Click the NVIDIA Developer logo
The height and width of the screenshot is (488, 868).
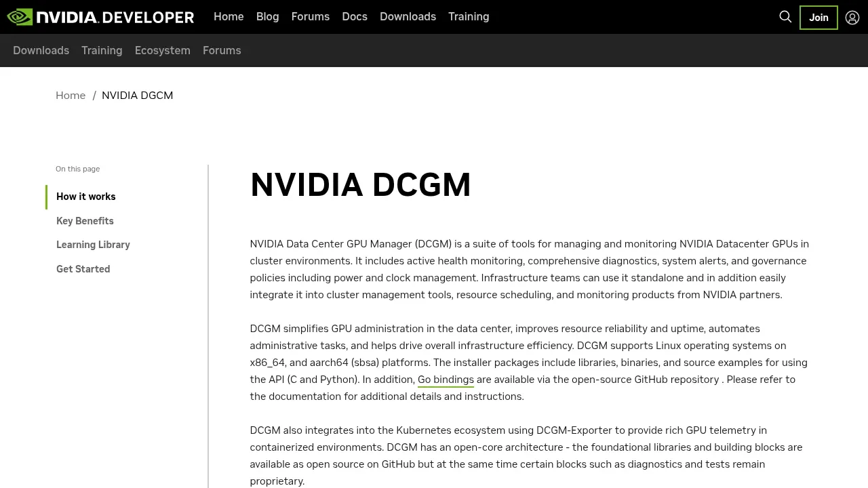pos(100,17)
